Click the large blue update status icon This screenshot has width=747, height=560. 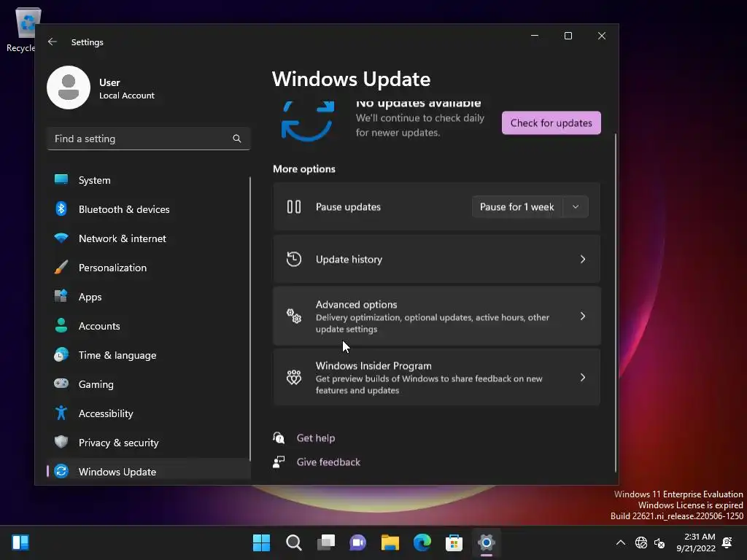point(308,120)
